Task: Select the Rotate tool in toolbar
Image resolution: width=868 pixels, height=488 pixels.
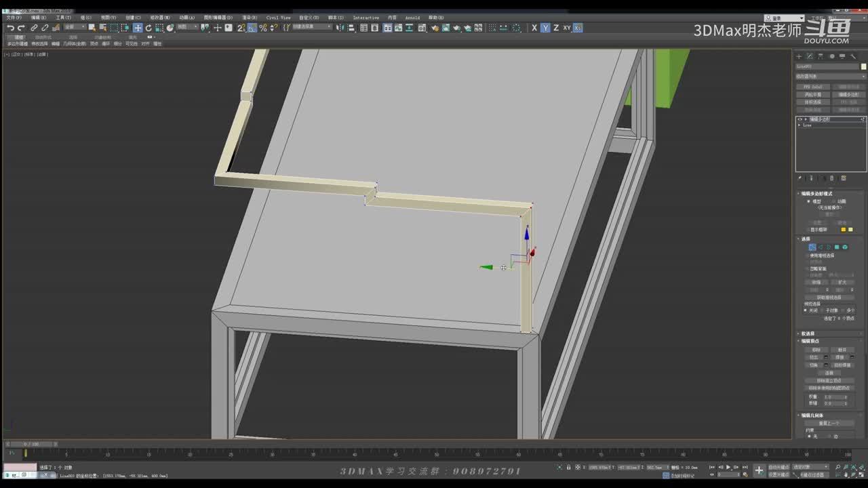Action: 149,28
